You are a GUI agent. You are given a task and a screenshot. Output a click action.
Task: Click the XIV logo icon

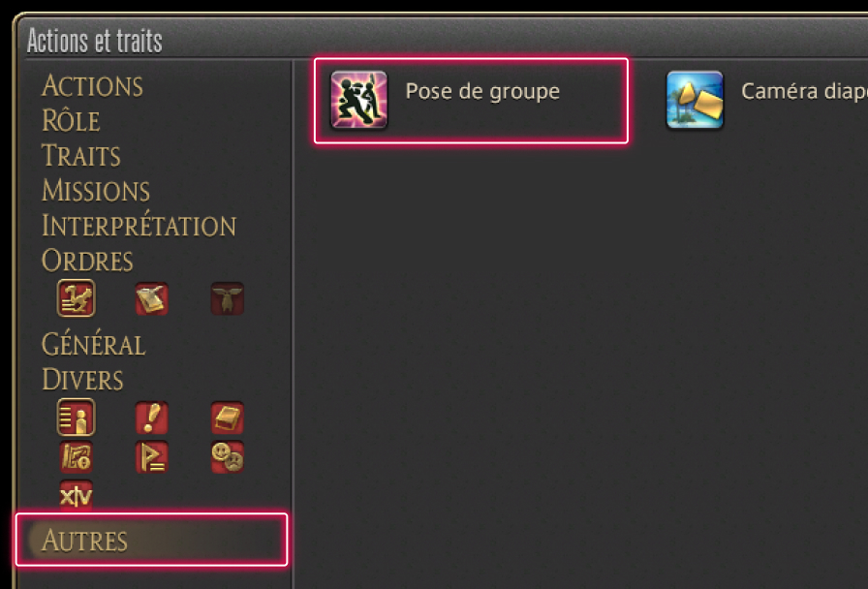(77, 495)
